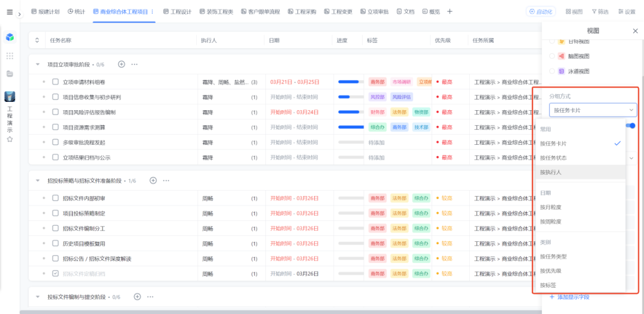Open the 筛选 filter button
Viewport: 644px width, 314px height.
click(600, 11)
